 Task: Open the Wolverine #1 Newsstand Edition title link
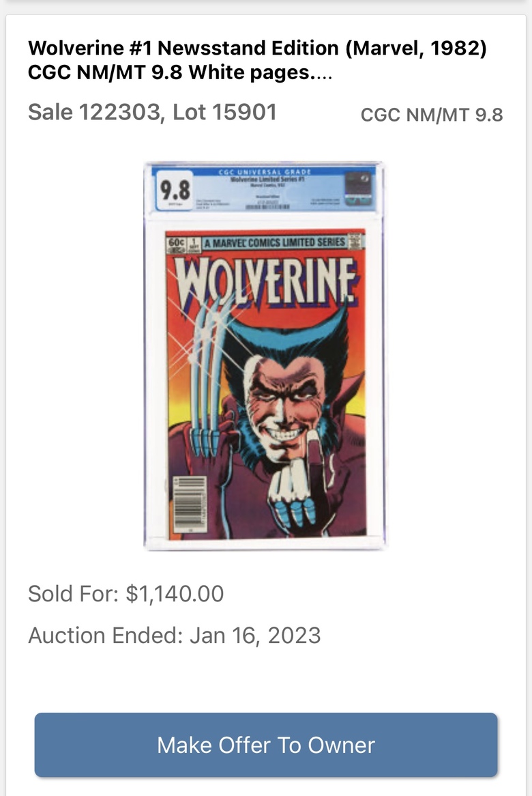(257, 60)
